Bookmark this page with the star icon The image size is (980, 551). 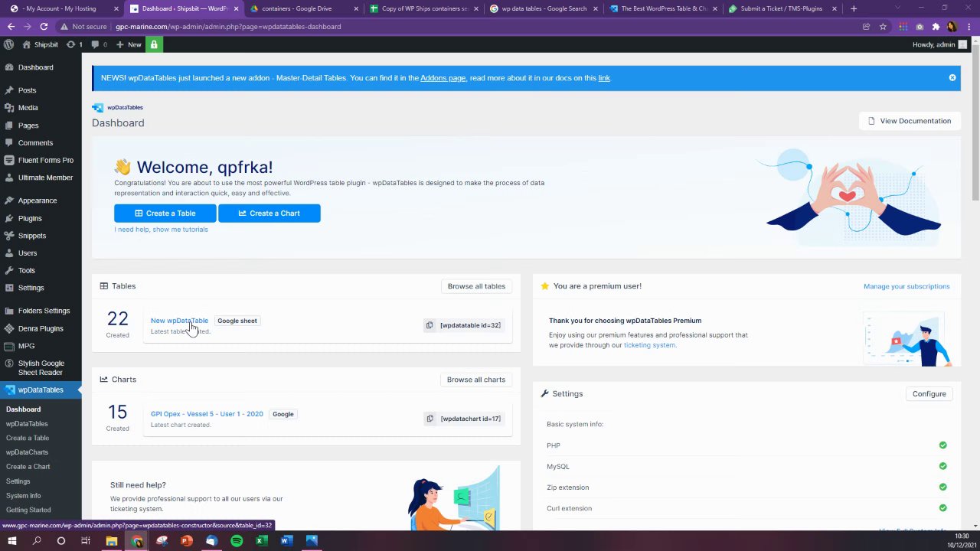[x=883, y=26]
